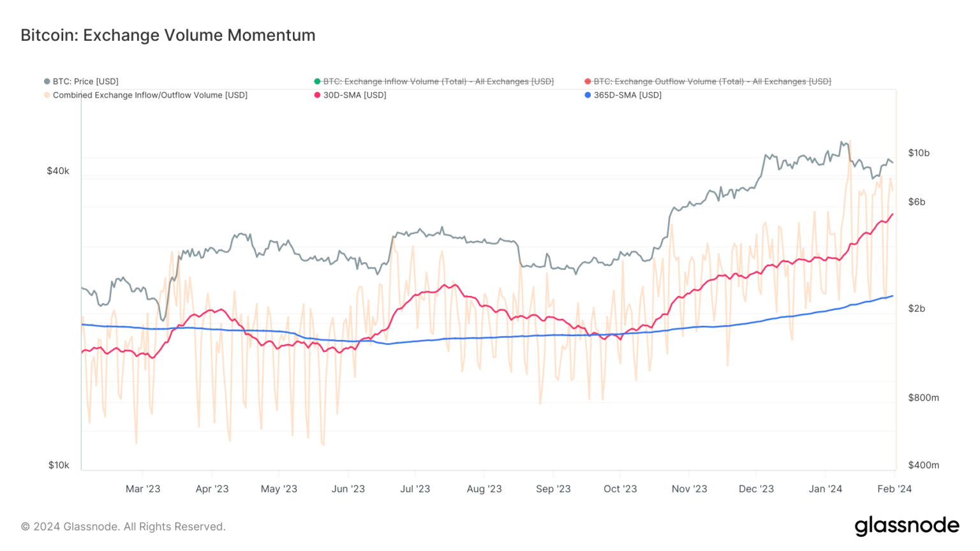
Task: Click the Feb '24 x-axis label
Action: click(894, 489)
